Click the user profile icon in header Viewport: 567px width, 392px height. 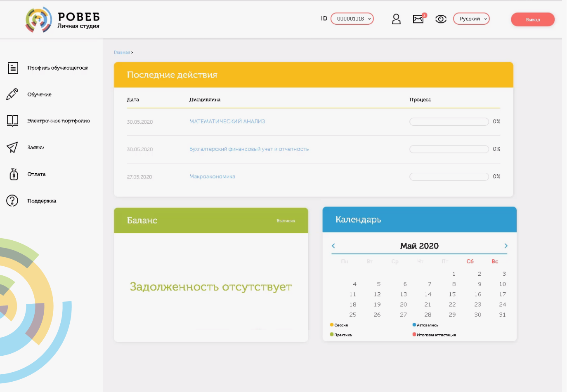[396, 19]
